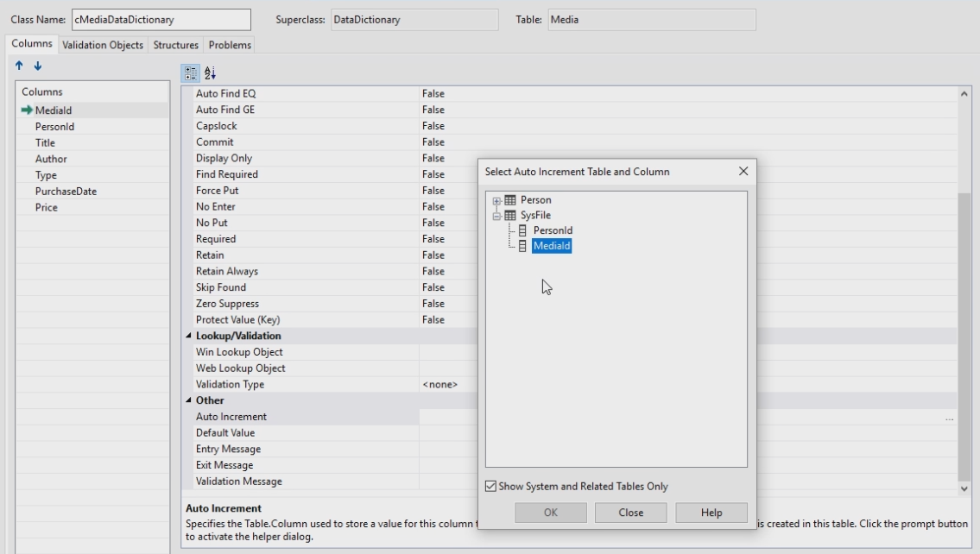The height and width of the screenshot is (554, 980).
Task: Expand the Person table node
Action: tap(496, 201)
